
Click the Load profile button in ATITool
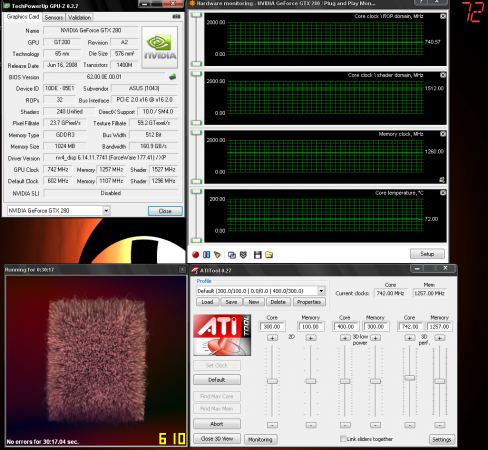pyautogui.click(x=207, y=302)
